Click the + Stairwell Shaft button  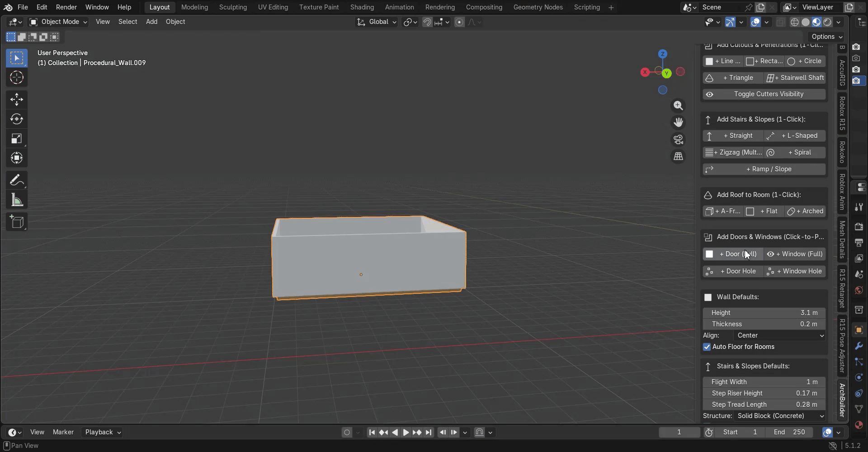795,78
